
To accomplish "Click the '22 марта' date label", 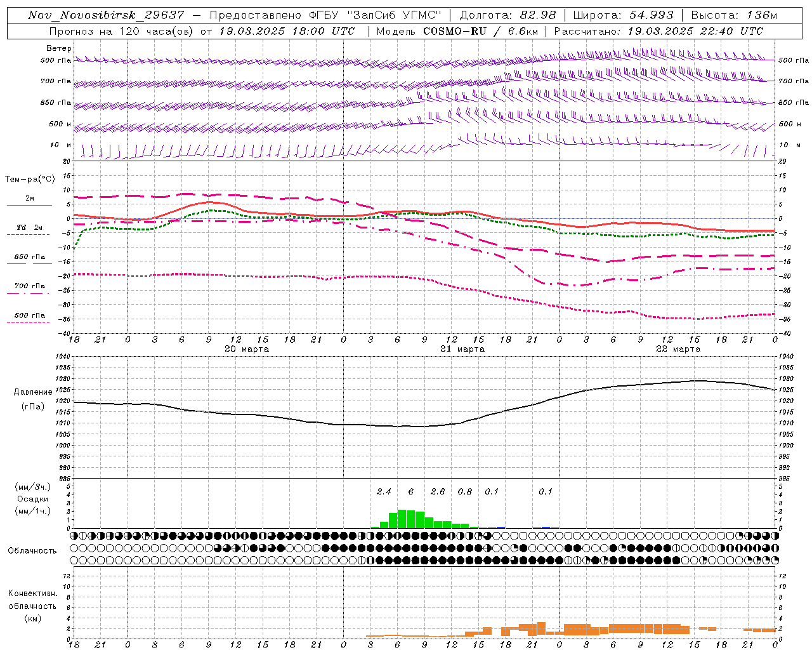I will click(678, 349).
